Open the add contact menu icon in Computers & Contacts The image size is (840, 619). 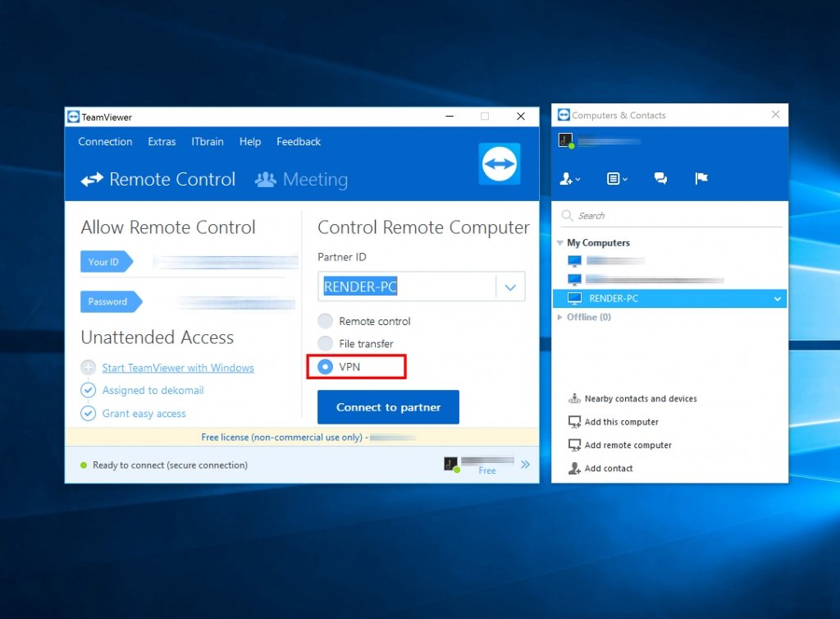point(569,178)
